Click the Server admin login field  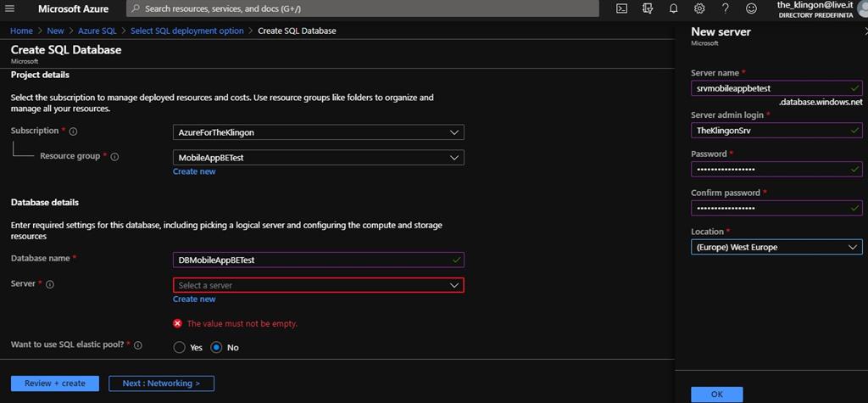[x=776, y=131]
